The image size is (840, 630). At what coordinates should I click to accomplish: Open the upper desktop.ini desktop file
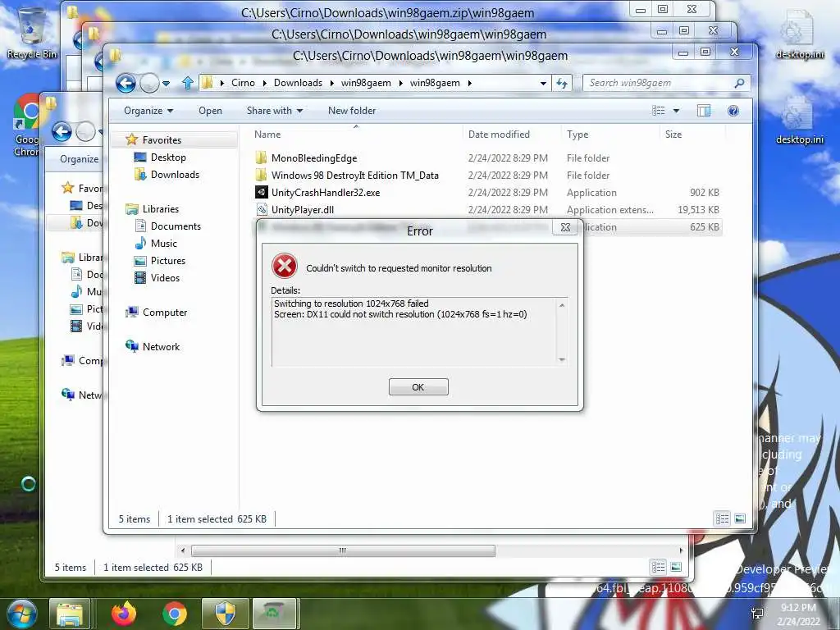pyautogui.click(x=800, y=33)
